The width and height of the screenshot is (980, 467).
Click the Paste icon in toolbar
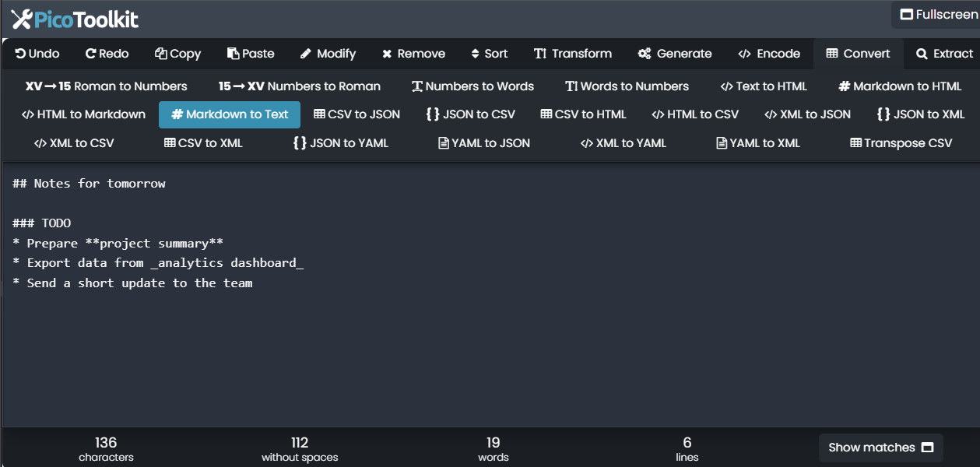point(233,54)
